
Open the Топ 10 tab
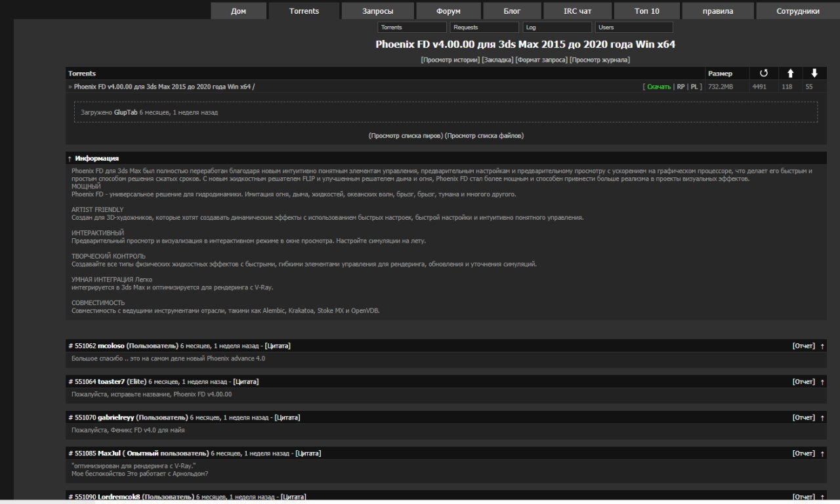[x=647, y=11]
